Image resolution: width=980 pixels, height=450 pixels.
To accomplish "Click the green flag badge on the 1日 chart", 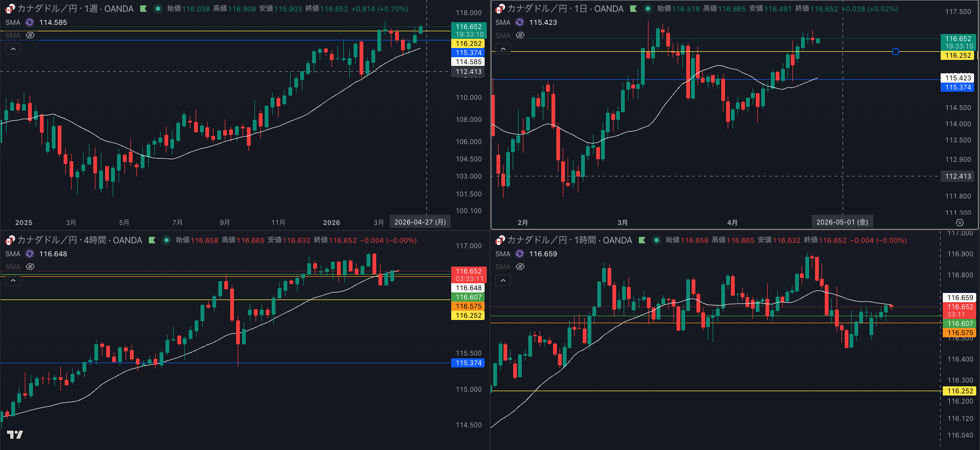I will [633, 9].
